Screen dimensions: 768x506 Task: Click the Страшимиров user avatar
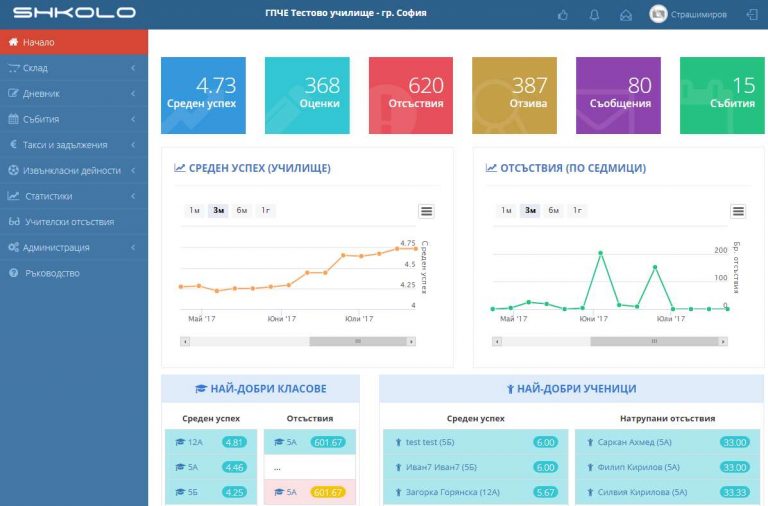658,14
